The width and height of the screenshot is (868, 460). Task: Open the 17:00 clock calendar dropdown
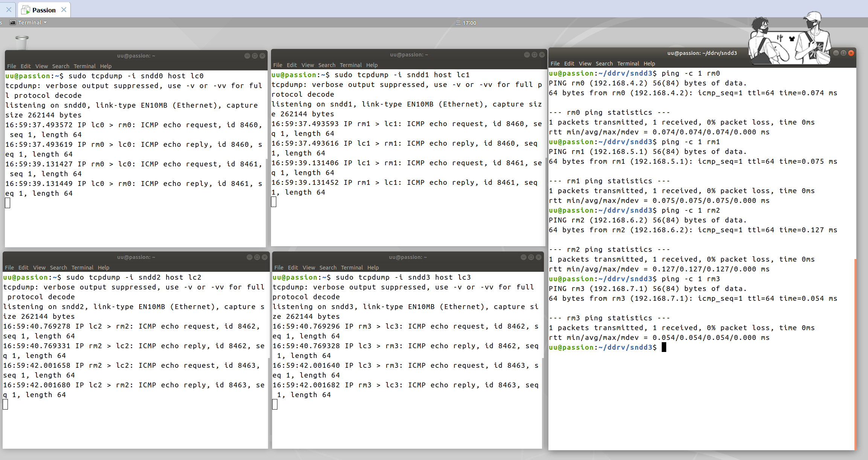pos(469,23)
